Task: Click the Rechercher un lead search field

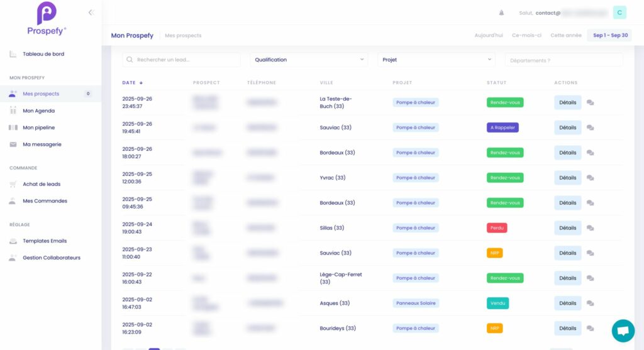Action: coord(181,60)
